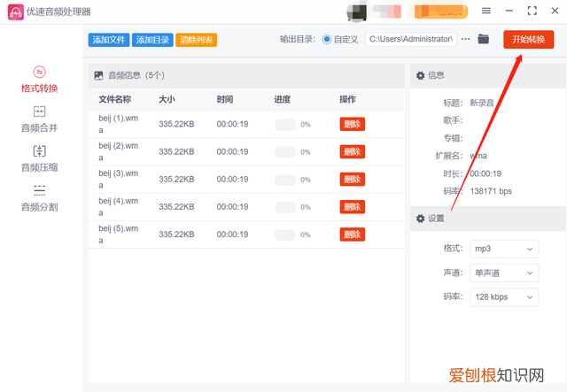
Task: Browse output path with the ellipsis button
Action: pyautogui.click(x=466, y=39)
